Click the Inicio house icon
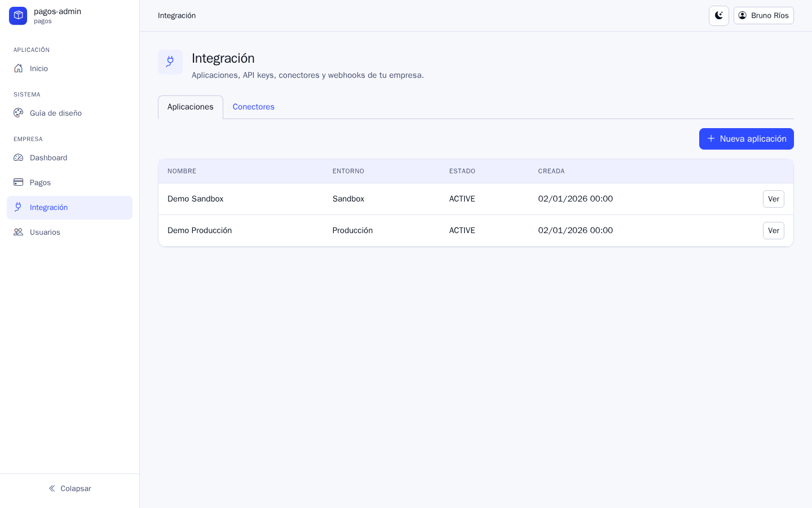This screenshot has width=812, height=508. 19,68
